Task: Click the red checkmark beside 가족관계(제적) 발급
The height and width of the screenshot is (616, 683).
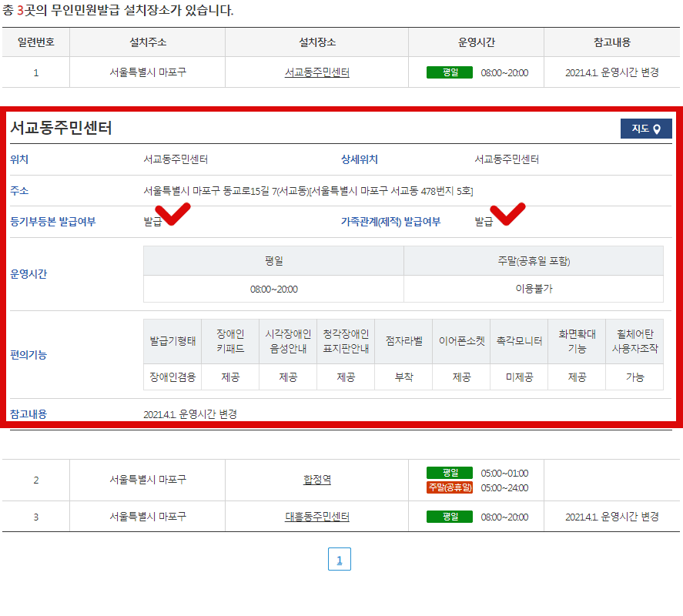Action: click(x=509, y=213)
